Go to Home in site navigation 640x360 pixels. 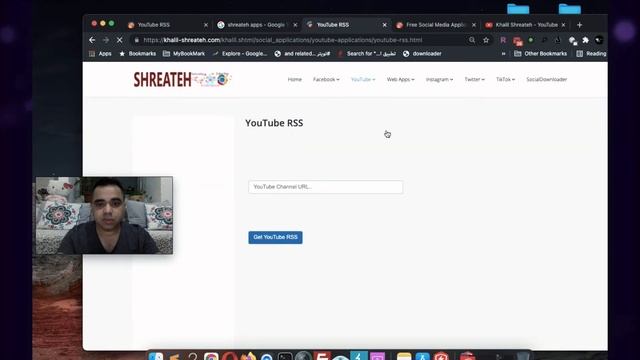[x=295, y=80]
